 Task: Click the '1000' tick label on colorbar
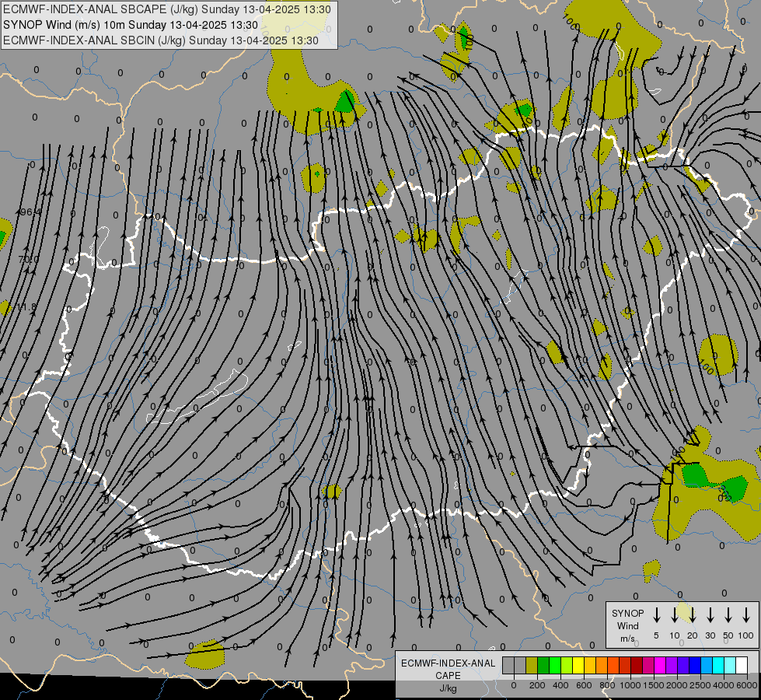click(x=630, y=685)
